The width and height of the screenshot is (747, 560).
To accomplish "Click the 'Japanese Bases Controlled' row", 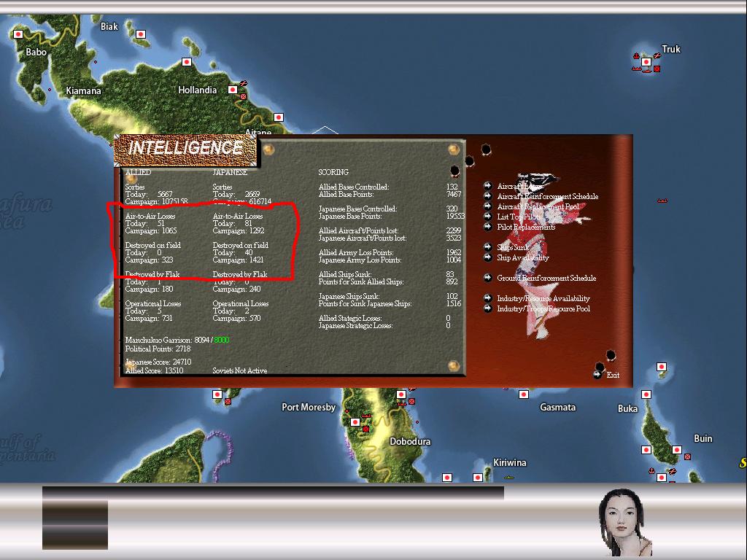I will coord(388,209).
